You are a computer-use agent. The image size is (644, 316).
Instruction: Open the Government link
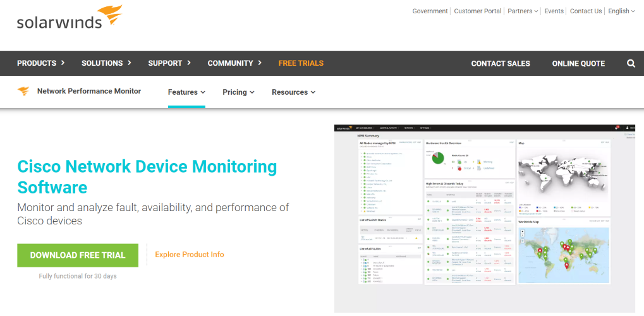coord(430,11)
